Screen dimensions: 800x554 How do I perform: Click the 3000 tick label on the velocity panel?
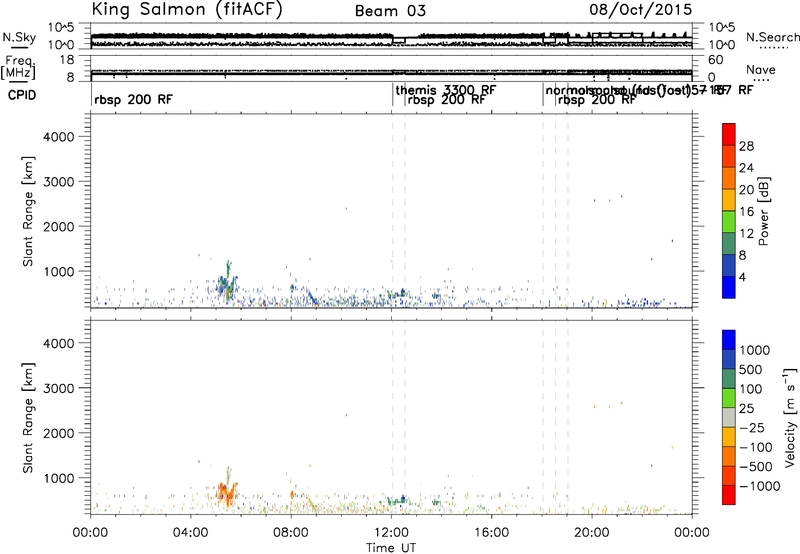click(58, 388)
